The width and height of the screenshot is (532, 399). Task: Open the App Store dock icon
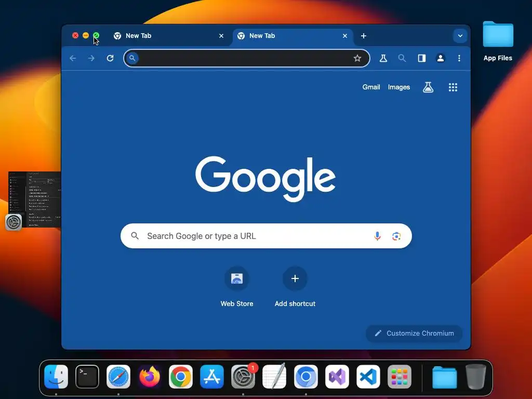212,377
